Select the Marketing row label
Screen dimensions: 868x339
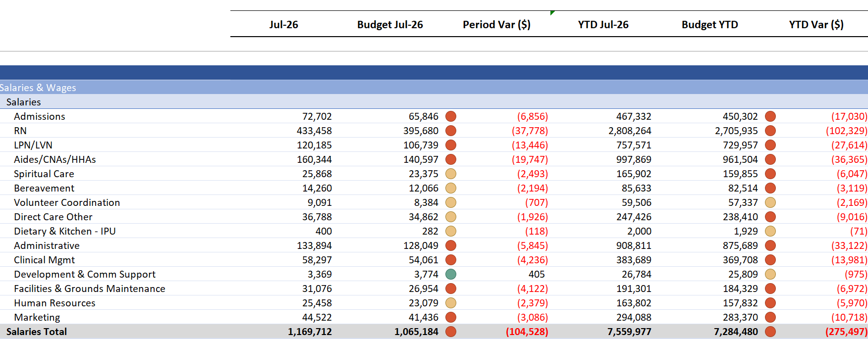(x=37, y=317)
